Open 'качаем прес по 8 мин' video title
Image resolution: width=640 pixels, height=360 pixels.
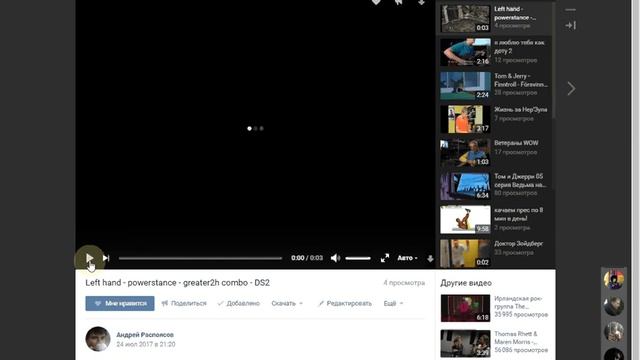(x=518, y=214)
